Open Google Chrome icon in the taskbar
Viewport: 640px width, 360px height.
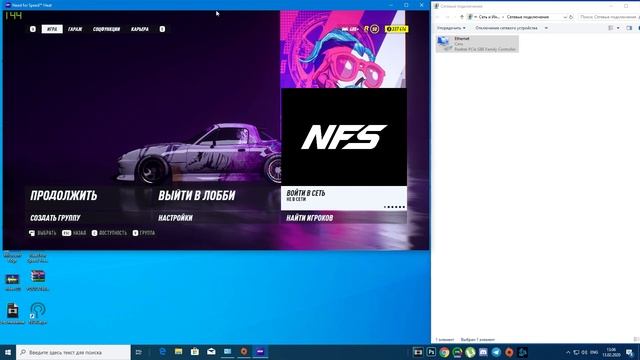pyautogui.click(x=444, y=352)
